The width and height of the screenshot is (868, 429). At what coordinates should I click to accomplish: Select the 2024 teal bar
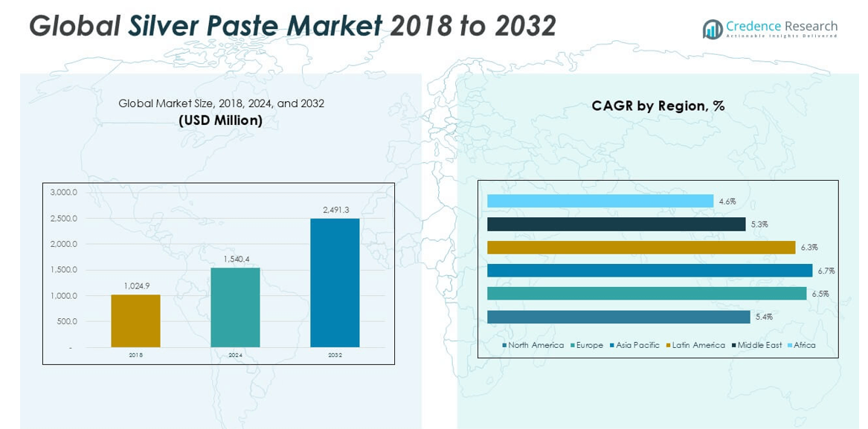(x=235, y=308)
